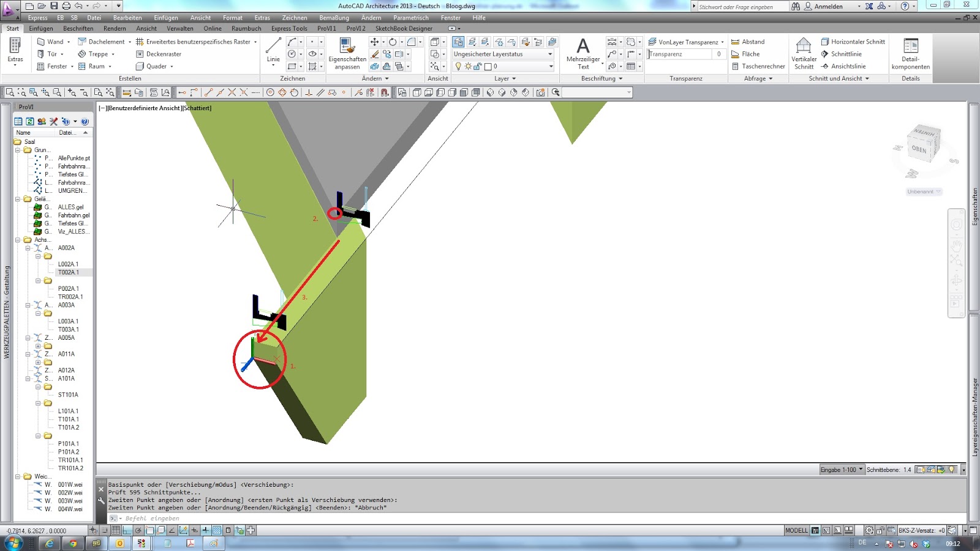Open Chrome from the taskbar
Screen dimensions: 980x551
pyautogui.click(x=73, y=543)
